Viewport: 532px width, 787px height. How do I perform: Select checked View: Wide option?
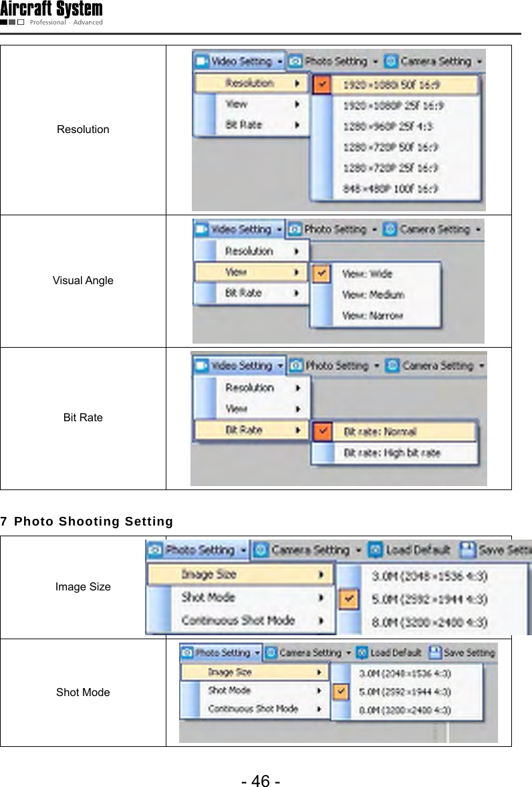376,273
